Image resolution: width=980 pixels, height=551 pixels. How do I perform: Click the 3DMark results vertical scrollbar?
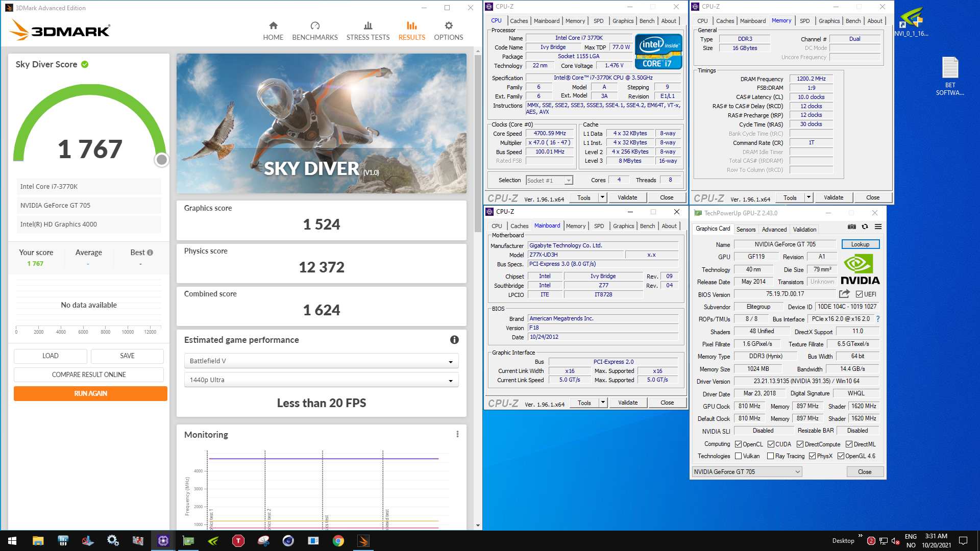pyautogui.click(x=478, y=143)
